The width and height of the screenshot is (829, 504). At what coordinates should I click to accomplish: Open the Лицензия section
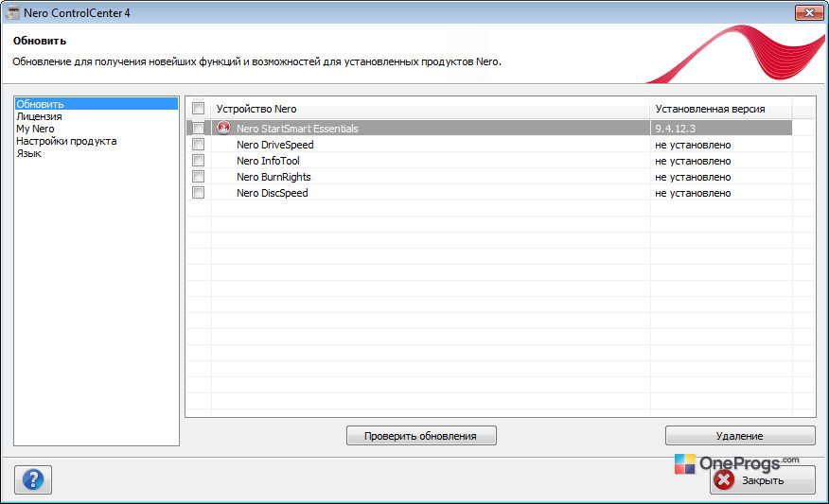[39, 116]
